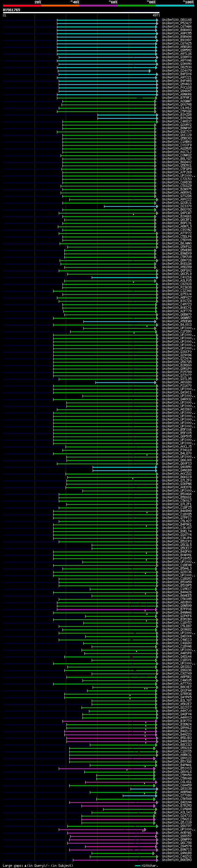Viewport: 197px width, 868px height.
Task: Click hit UniRef100_P25789
Action: point(176,372)
